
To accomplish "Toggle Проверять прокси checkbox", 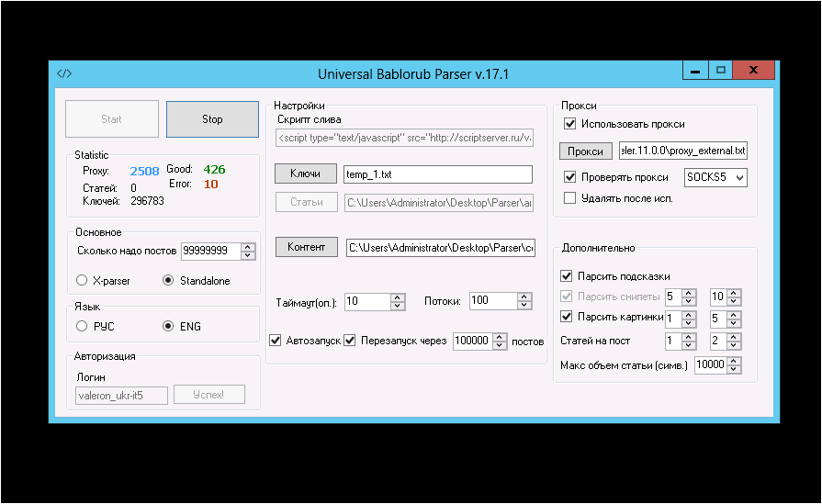I will (569, 177).
